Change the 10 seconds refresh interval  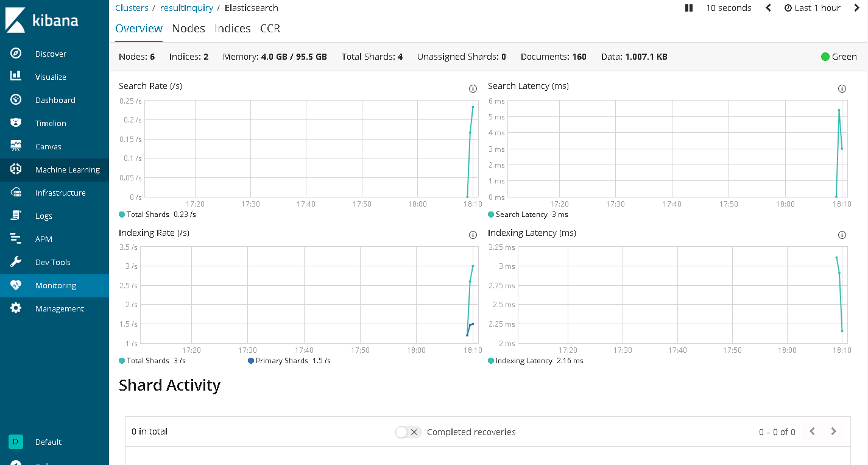729,8
